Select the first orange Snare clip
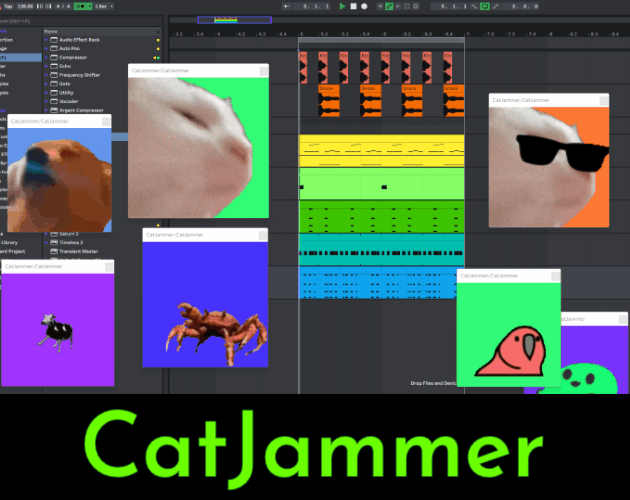The width and height of the screenshot is (630, 500). click(329, 101)
